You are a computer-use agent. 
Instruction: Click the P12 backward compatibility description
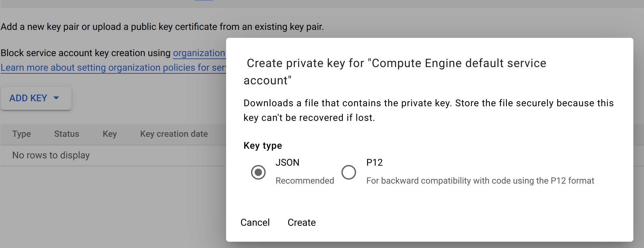480,181
